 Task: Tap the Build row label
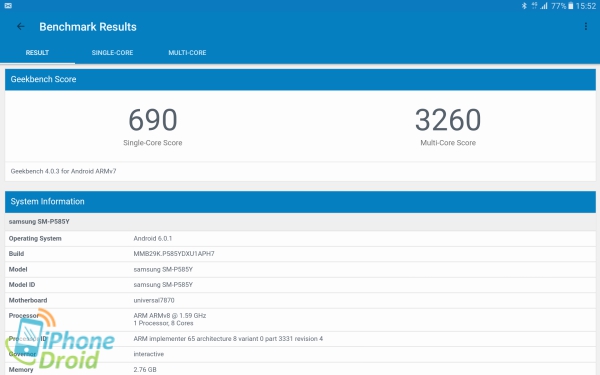click(16, 254)
